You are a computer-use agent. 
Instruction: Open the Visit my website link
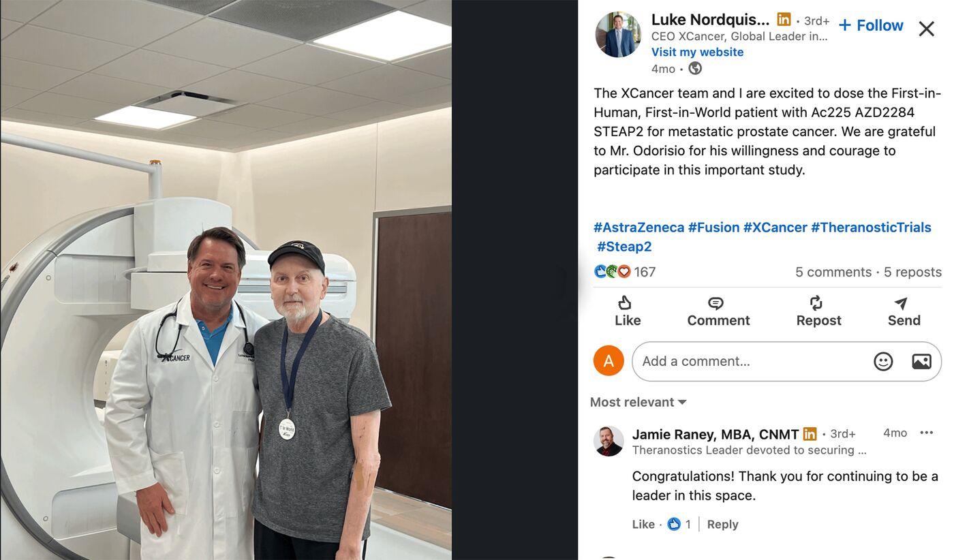point(697,52)
